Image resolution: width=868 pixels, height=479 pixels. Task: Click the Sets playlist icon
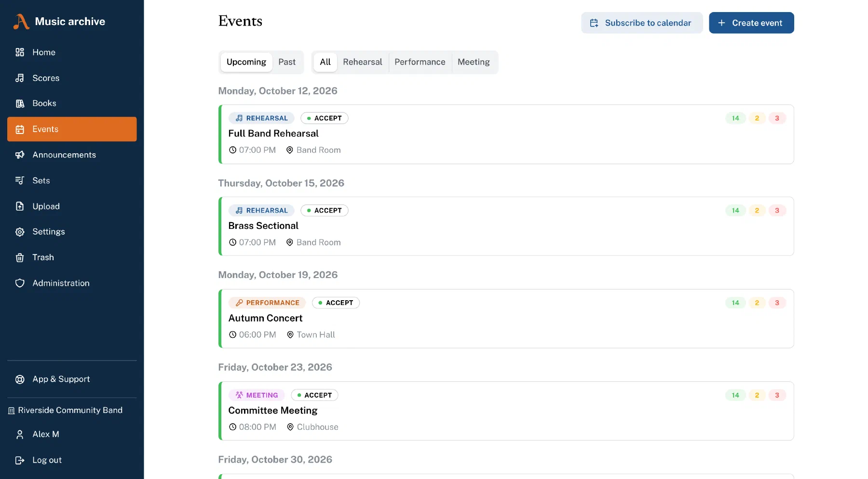click(20, 180)
